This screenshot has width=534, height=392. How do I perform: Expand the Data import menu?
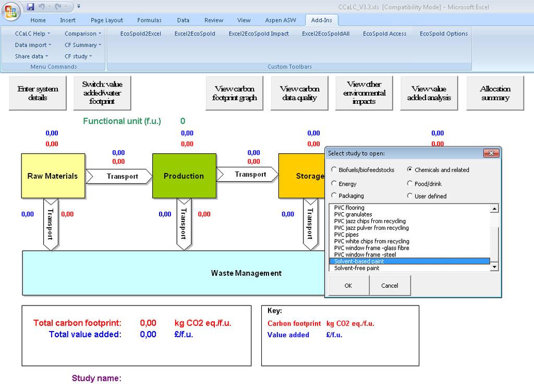click(33, 45)
